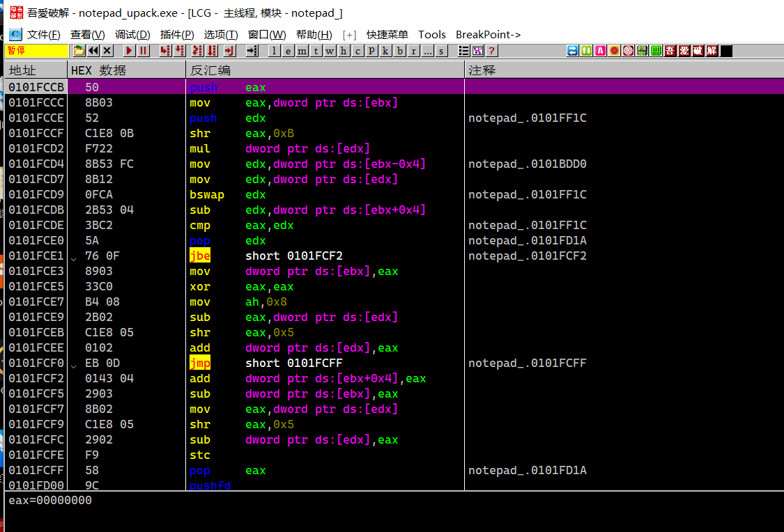Open the 插件(P) plugins menu
Screen dimensions: 784x532
pyautogui.click(x=177, y=34)
